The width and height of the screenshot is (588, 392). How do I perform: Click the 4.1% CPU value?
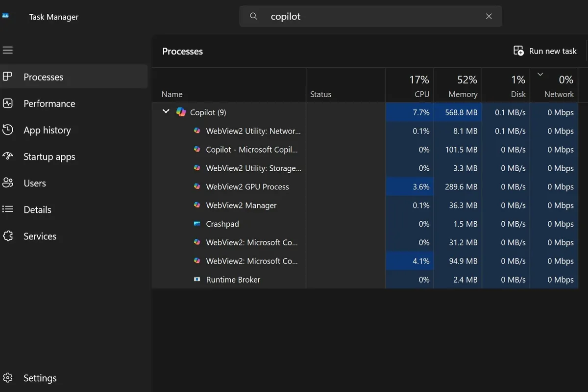coord(421,261)
